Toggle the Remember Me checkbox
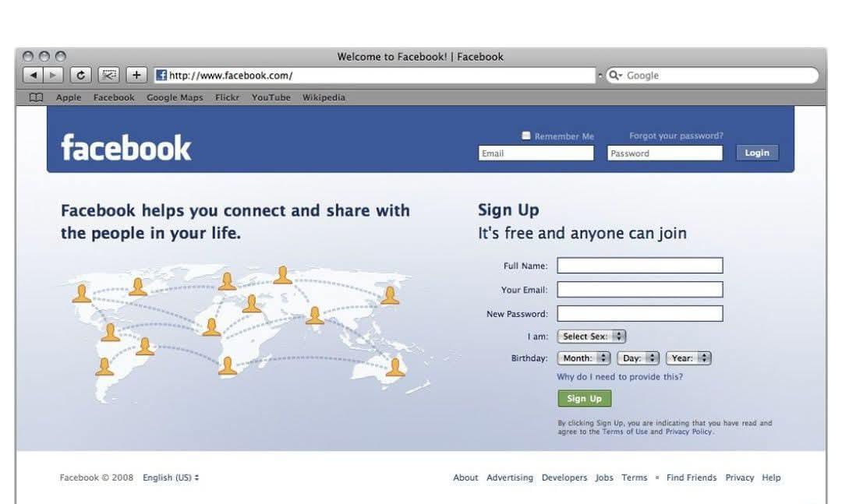Viewport: 842px width, 504px height. [x=525, y=136]
